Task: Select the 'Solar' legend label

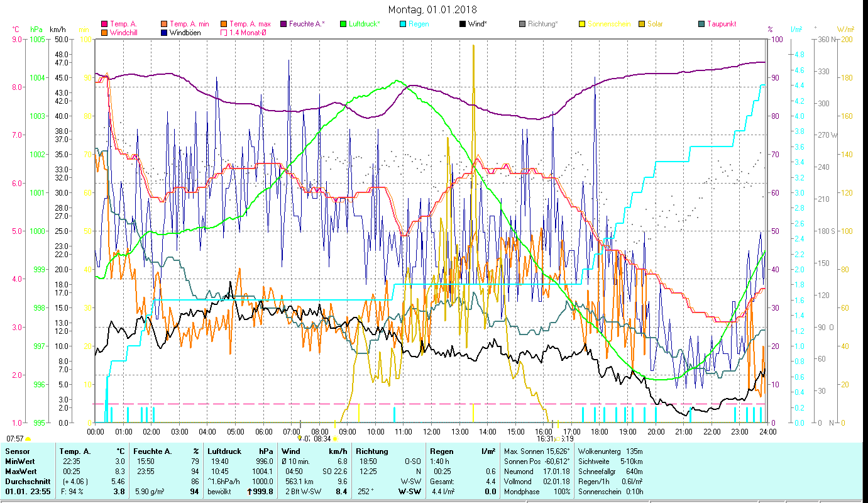Action: pos(655,24)
